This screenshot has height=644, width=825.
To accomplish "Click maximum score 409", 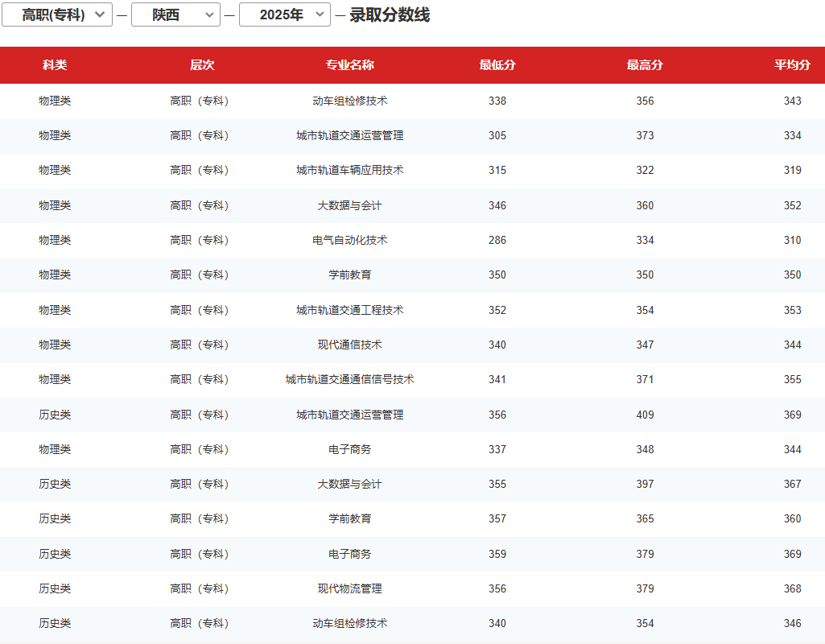I will click(x=645, y=415).
